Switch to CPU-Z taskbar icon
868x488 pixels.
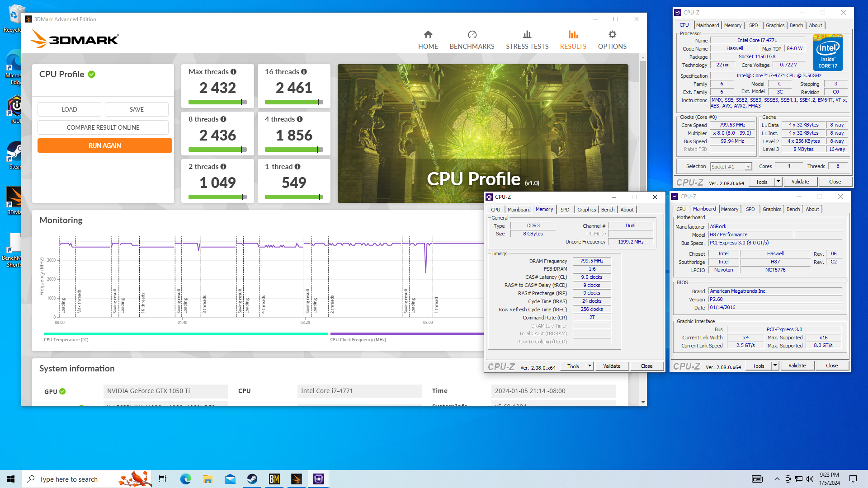319,479
